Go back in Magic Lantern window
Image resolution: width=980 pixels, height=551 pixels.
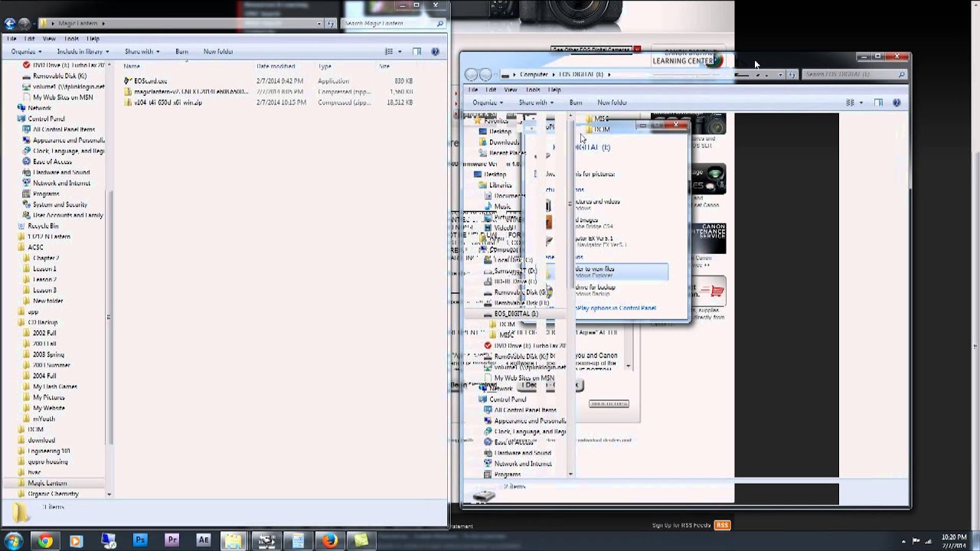click(x=10, y=24)
